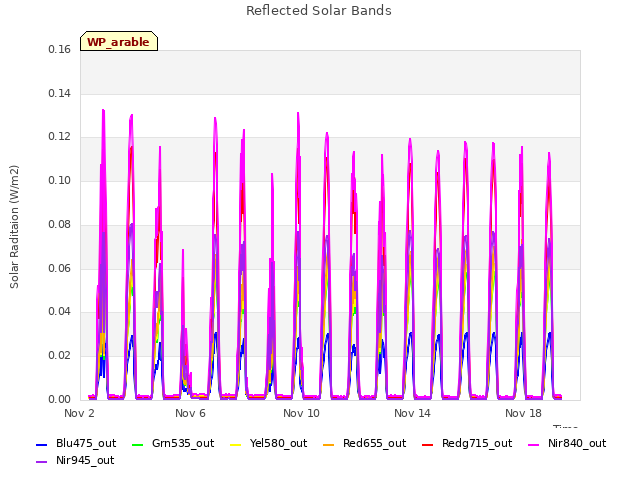Toggle the Redg715_out legend label
Screen dimensions: 640x480
point(477,444)
